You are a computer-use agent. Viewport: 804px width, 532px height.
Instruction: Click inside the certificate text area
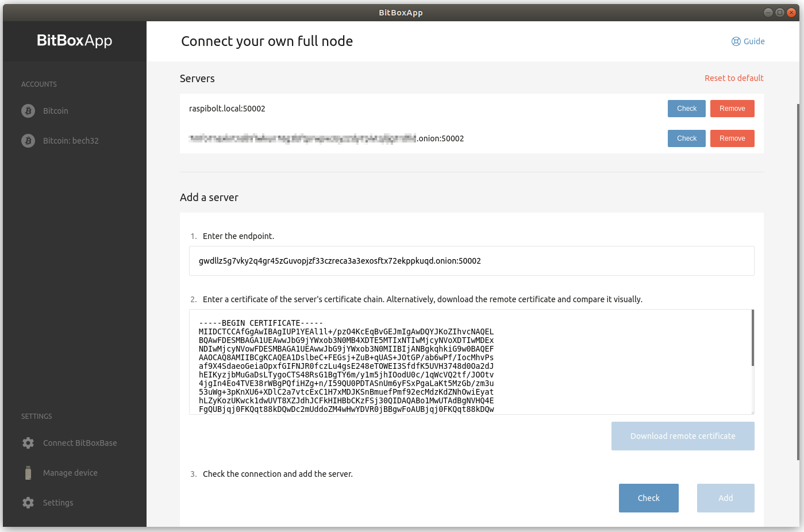pyautogui.click(x=472, y=362)
